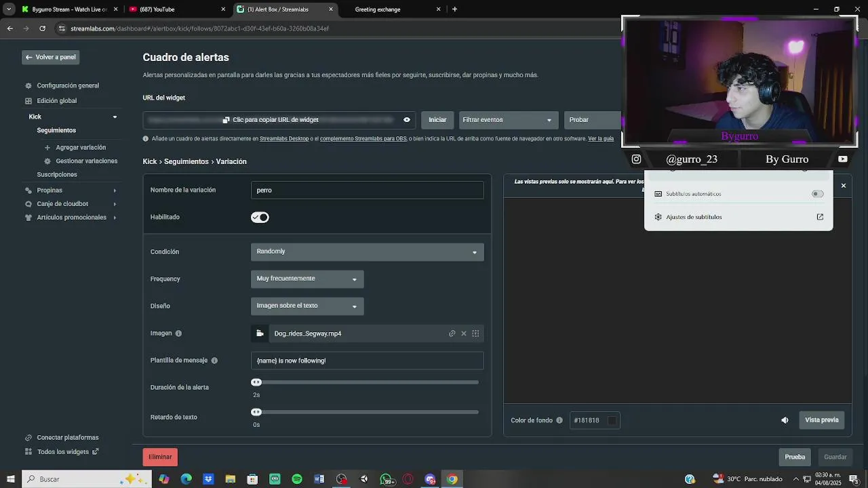
Task: Open the Frequency dropdown
Action: (307, 279)
